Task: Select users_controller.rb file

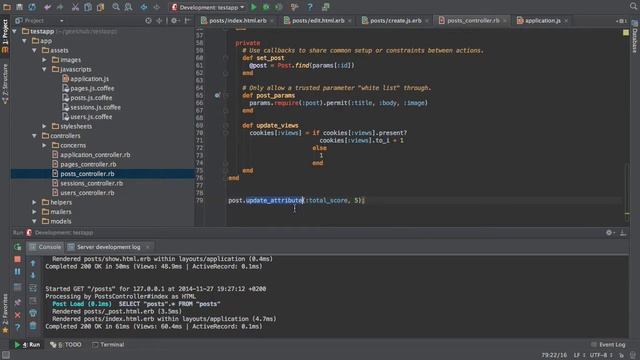Action: [83, 193]
